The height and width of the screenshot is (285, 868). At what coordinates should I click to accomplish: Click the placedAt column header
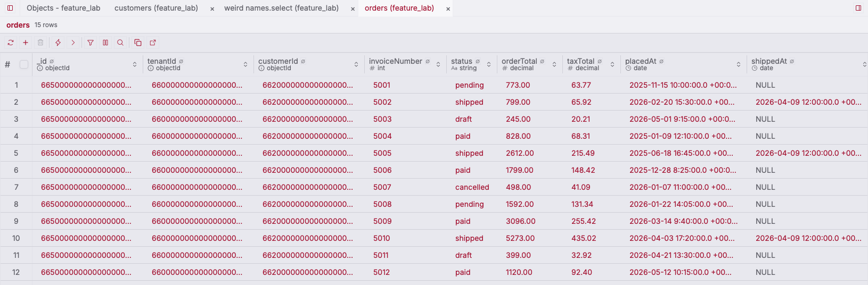pyautogui.click(x=684, y=64)
